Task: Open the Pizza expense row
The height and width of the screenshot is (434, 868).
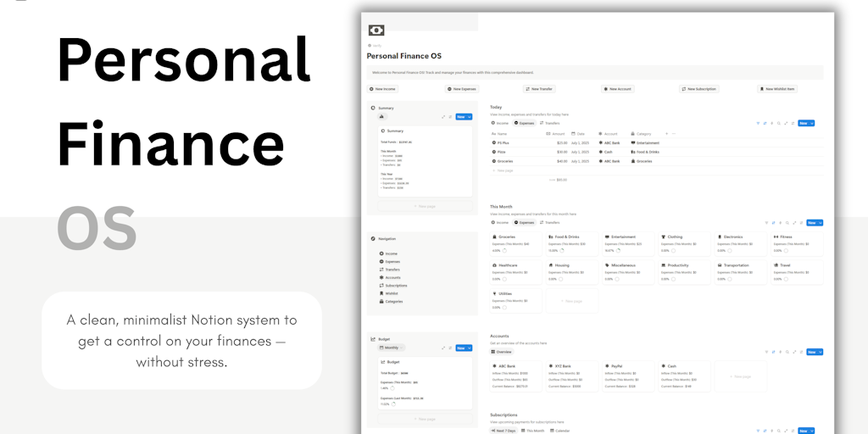Action: (x=657, y=152)
